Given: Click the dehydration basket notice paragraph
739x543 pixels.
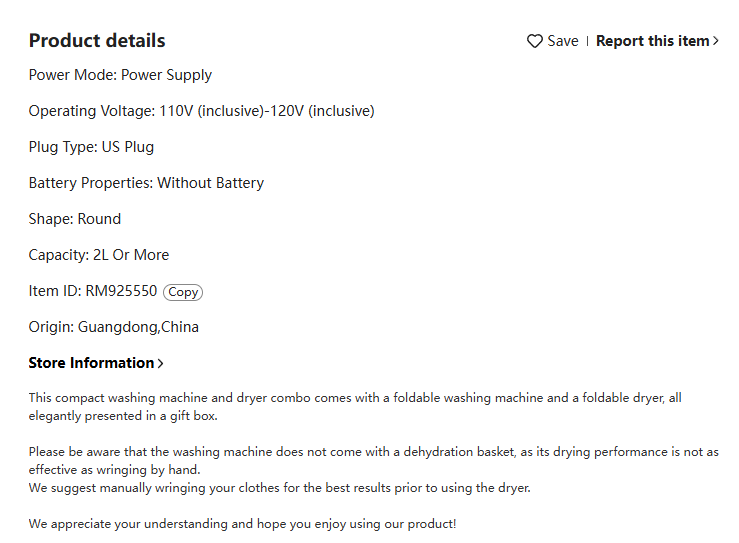Looking at the screenshot, I should (x=374, y=461).
